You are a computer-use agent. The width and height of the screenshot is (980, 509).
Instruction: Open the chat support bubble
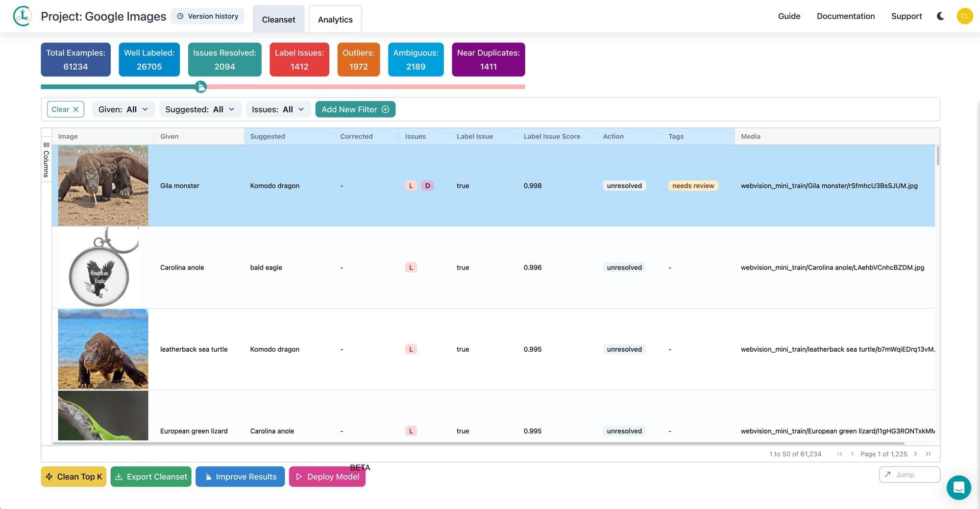(x=958, y=487)
